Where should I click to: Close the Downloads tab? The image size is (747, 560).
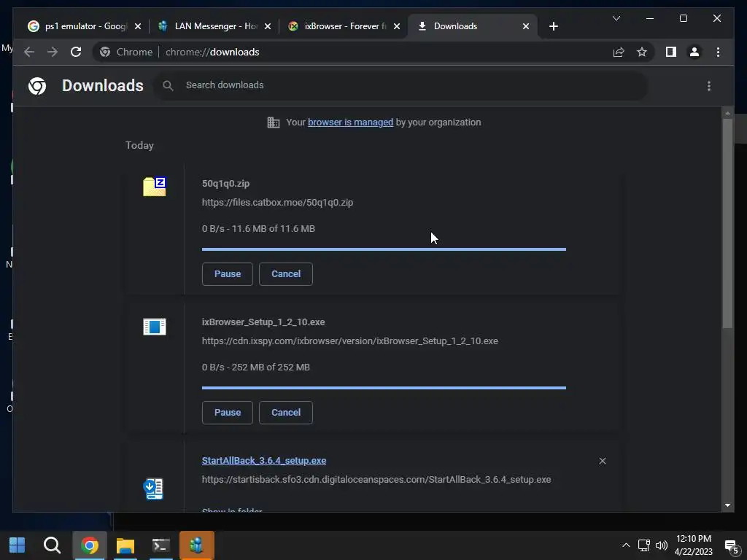[526, 26]
